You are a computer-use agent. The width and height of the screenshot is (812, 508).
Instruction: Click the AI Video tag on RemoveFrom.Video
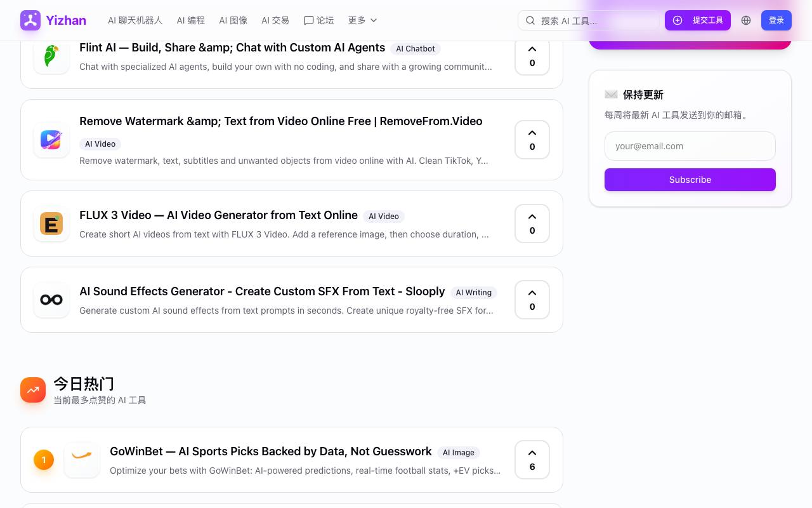(x=100, y=144)
